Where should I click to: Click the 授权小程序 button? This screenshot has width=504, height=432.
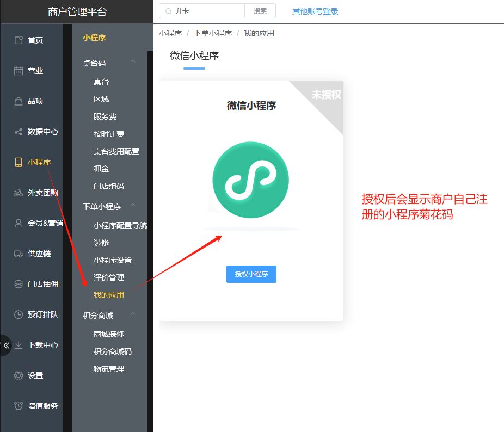tap(251, 274)
